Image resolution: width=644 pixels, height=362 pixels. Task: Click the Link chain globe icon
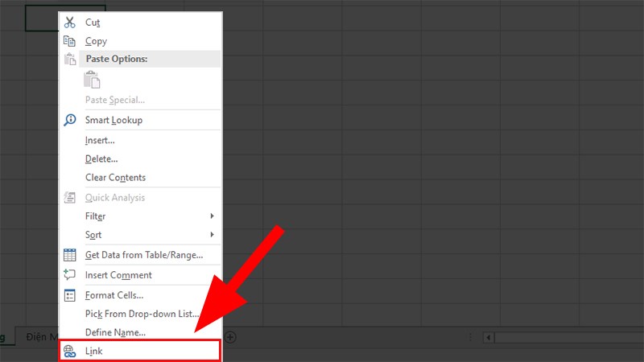pyautogui.click(x=70, y=352)
